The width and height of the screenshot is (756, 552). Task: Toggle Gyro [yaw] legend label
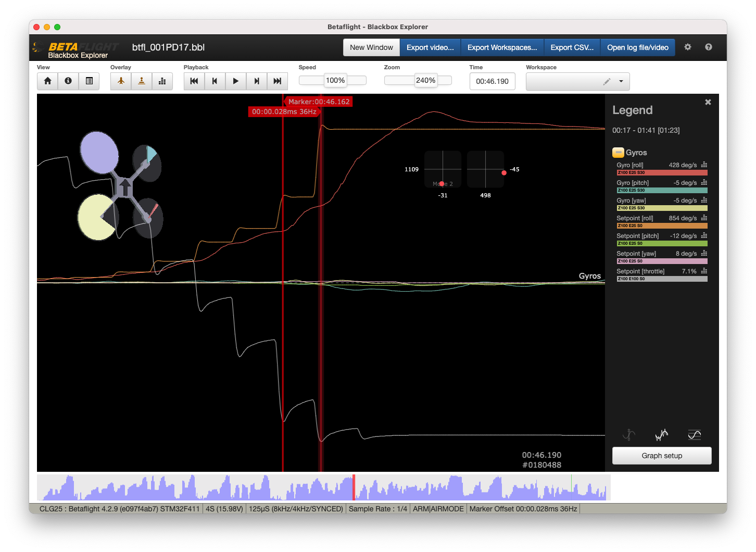click(x=631, y=200)
